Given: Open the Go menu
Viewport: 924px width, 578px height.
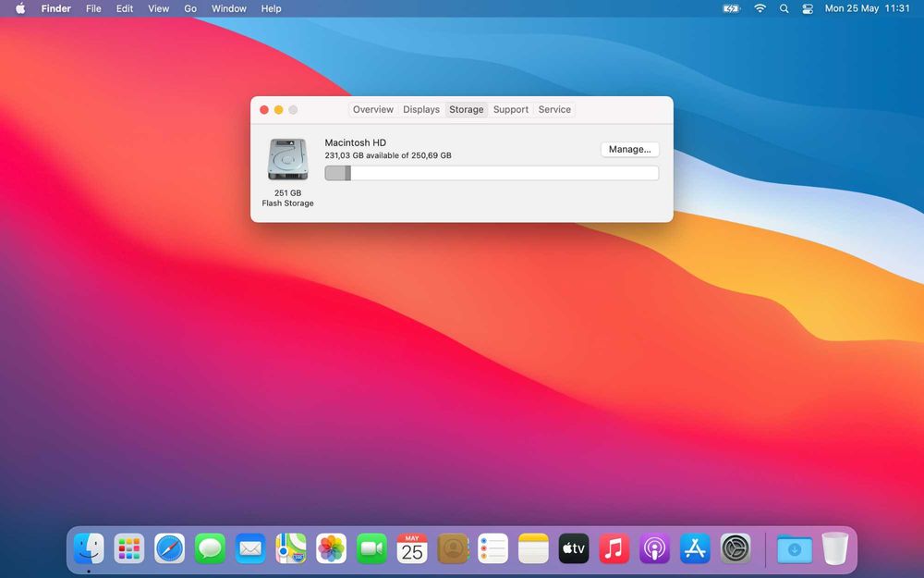Looking at the screenshot, I should (190, 8).
